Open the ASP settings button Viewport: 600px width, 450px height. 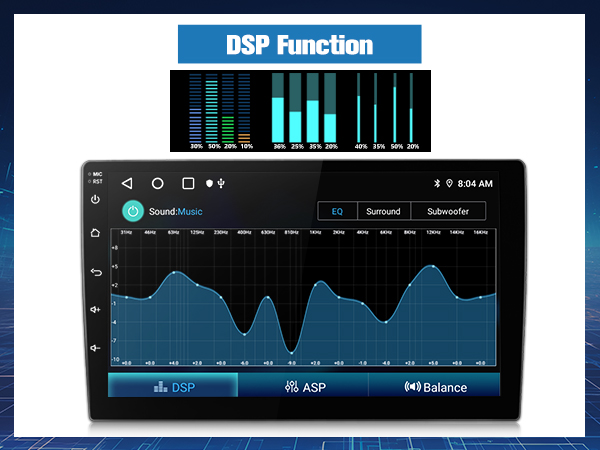click(303, 386)
